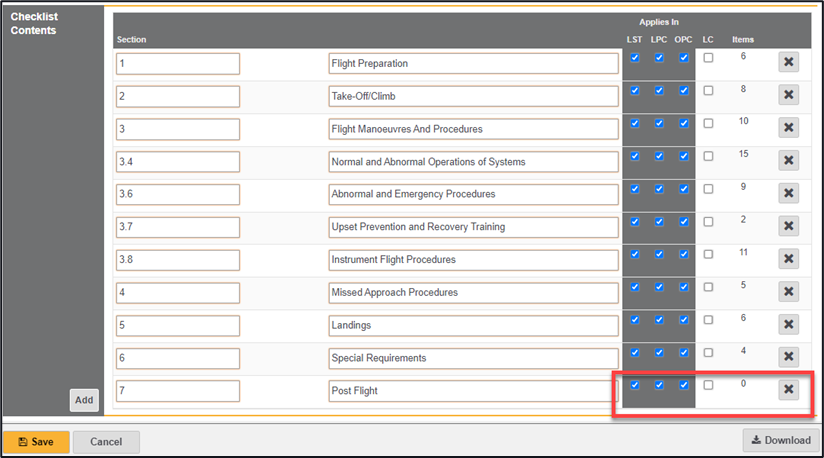Delete the Upset Prevention and Recovery row

click(788, 226)
